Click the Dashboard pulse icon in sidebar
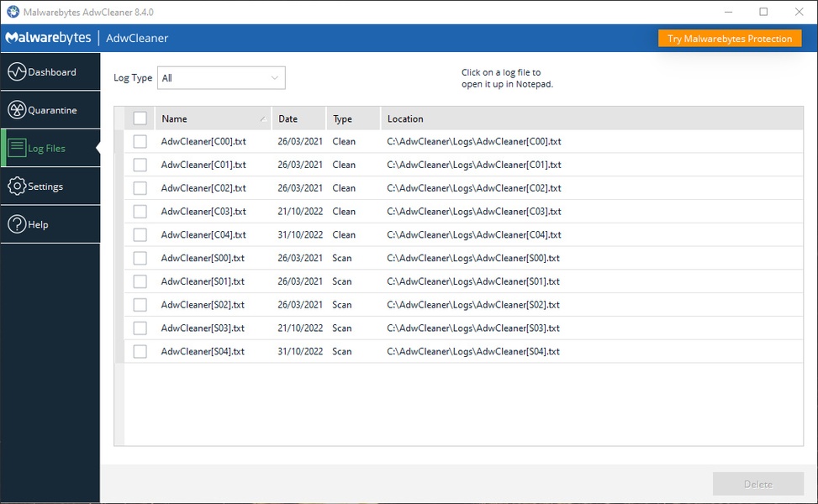This screenshot has width=818, height=504. coord(17,72)
